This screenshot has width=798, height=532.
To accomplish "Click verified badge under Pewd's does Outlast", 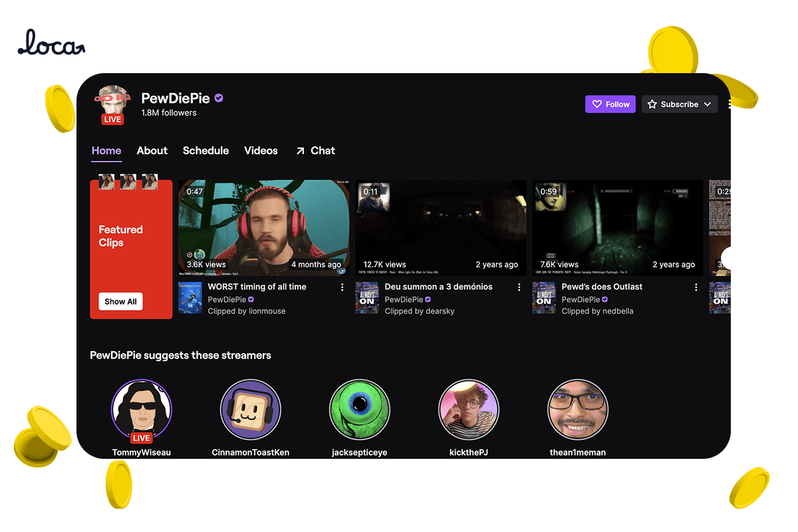I will pos(604,300).
